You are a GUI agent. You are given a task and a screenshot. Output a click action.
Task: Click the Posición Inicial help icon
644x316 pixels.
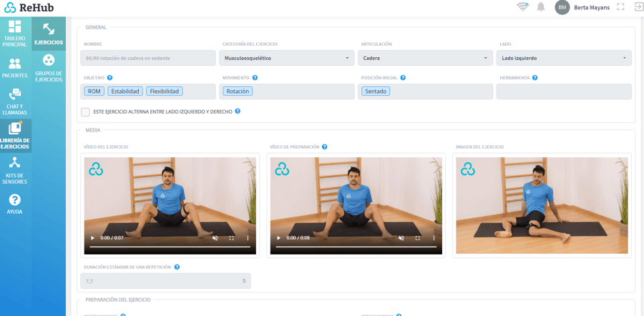click(403, 77)
